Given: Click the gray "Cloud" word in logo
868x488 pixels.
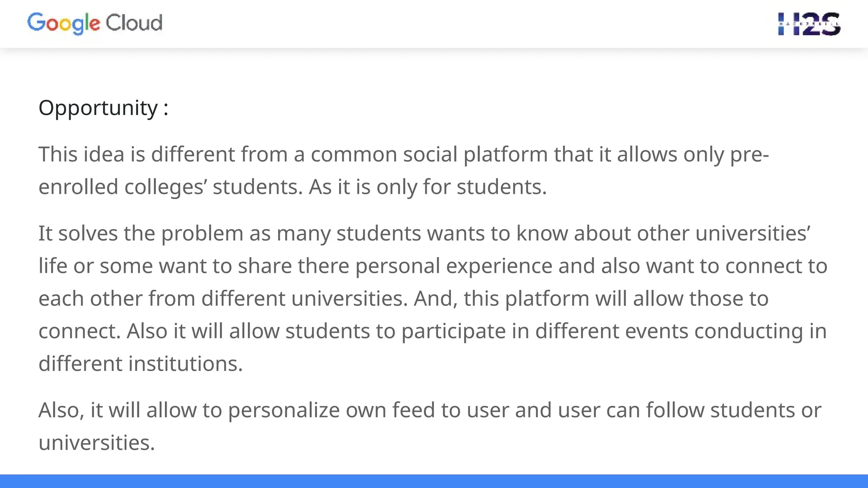Looking at the screenshot, I should (134, 23).
